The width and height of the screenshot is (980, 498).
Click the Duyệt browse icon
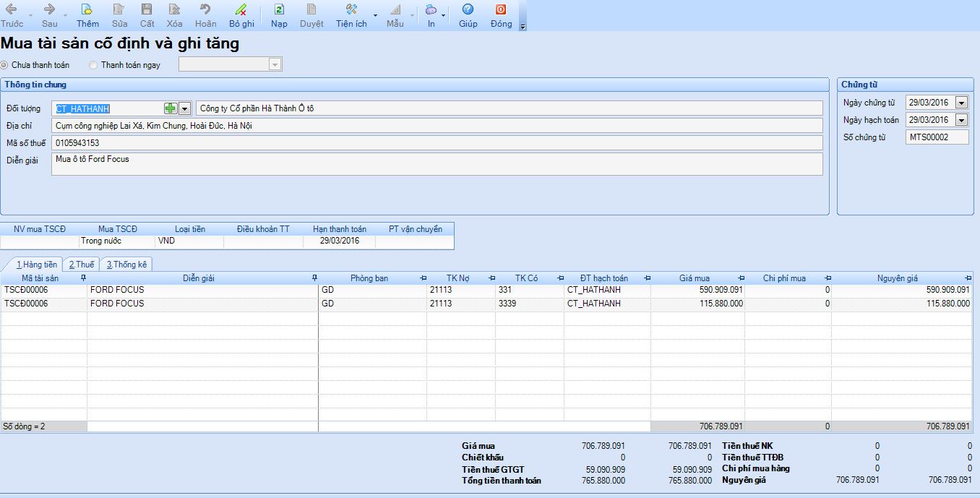click(311, 15)
